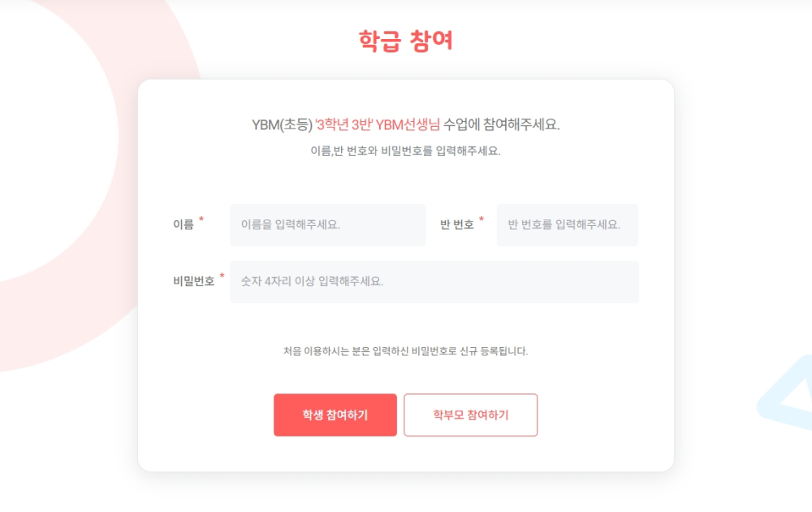Click the YBM(초등) school name text
This screenshot has width=812, height=512.
[x=283, y=125]
